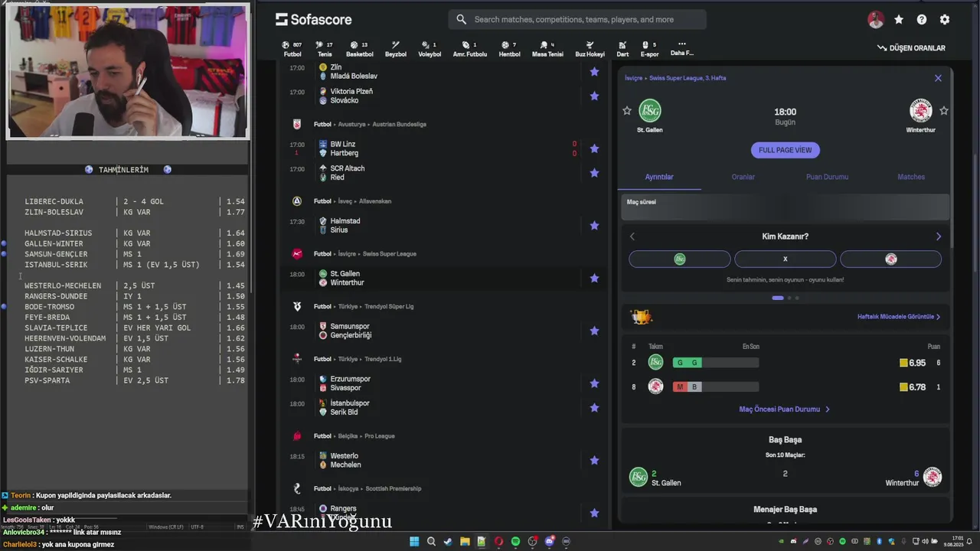Open İsviçre Swiss Super League breadcrumb in panel
The width and height of the screenshot is (980, 551).
[675, 78]
